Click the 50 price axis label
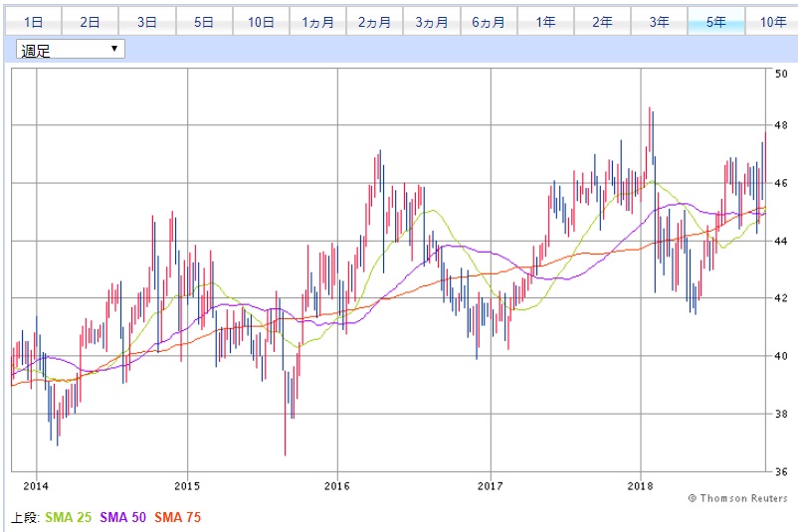 coord(781,74)
